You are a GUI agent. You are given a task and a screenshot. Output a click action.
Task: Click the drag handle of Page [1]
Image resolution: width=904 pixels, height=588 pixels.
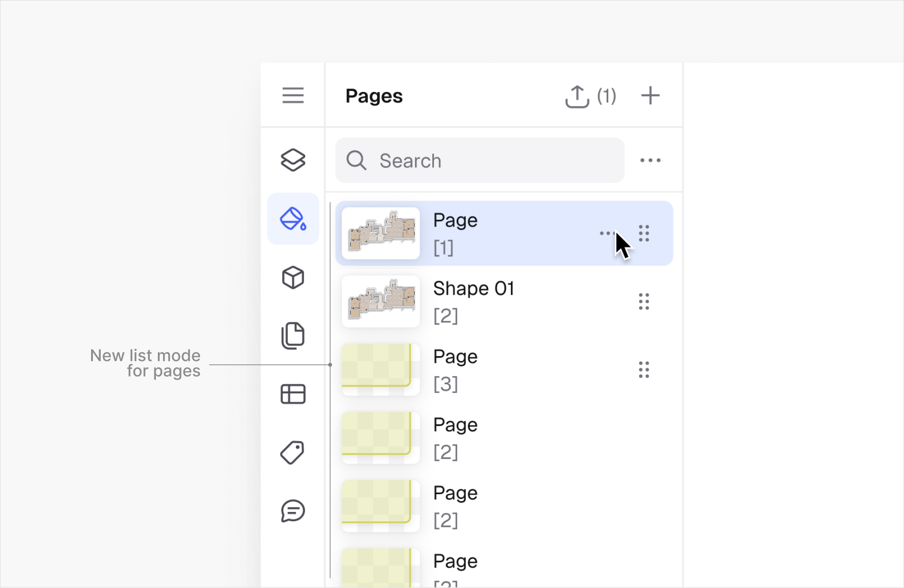(x=644, y=233)
